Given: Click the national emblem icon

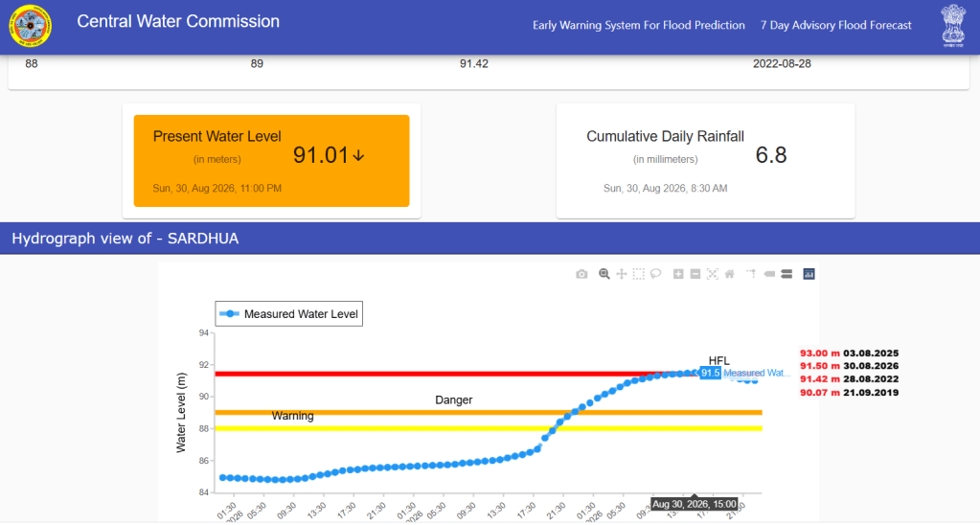Looking at the screenshot, I should coord(953,26).
